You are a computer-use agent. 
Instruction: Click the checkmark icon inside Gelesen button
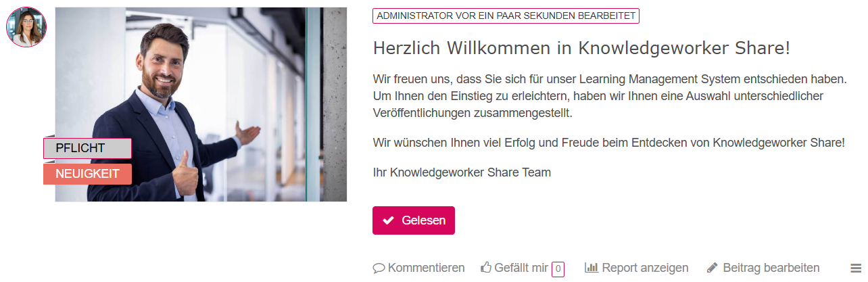[388, 220]
